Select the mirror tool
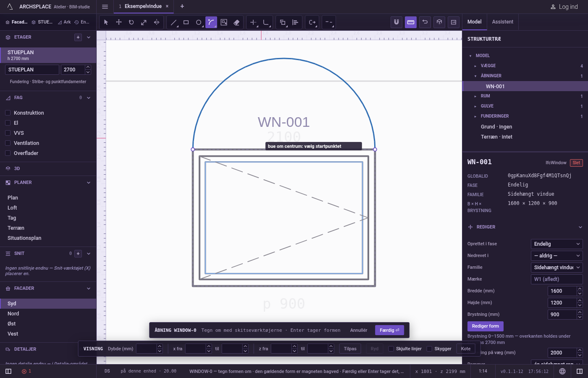 (156, 22)
